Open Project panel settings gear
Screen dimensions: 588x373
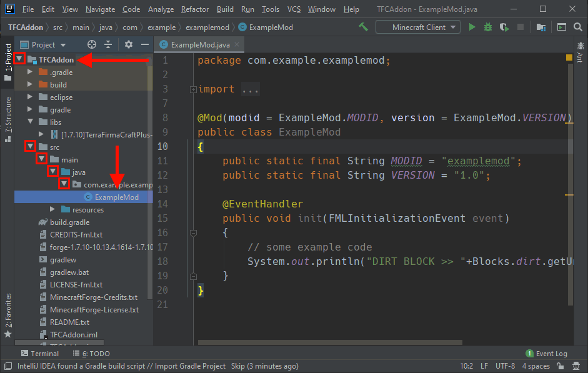[129, 44]
